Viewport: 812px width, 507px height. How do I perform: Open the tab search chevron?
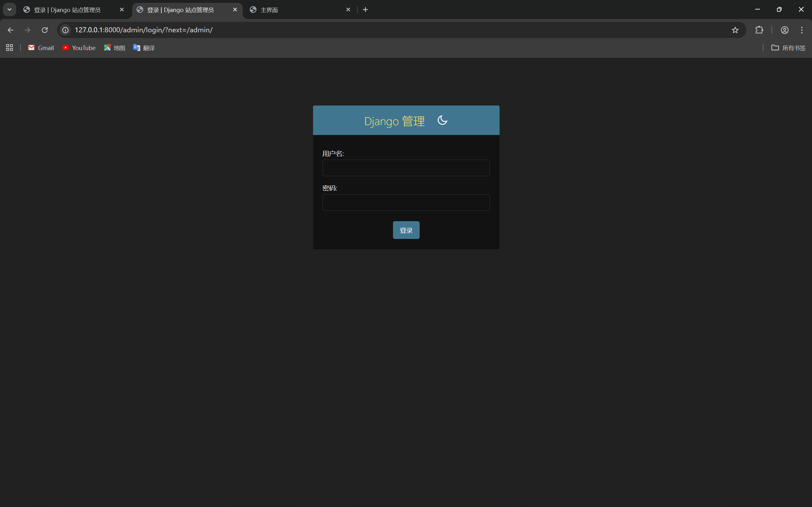tap(9, 9)
